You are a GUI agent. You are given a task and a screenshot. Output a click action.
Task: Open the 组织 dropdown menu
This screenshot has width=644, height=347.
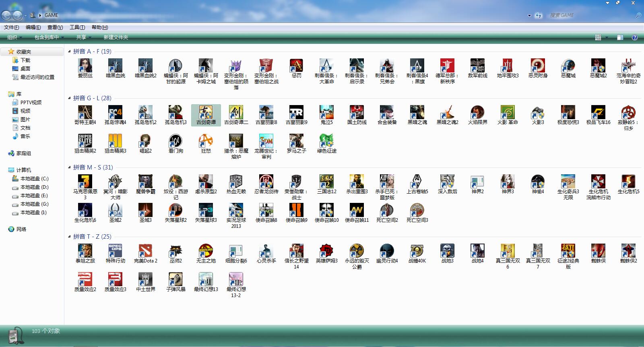click(x=14, y=37)
